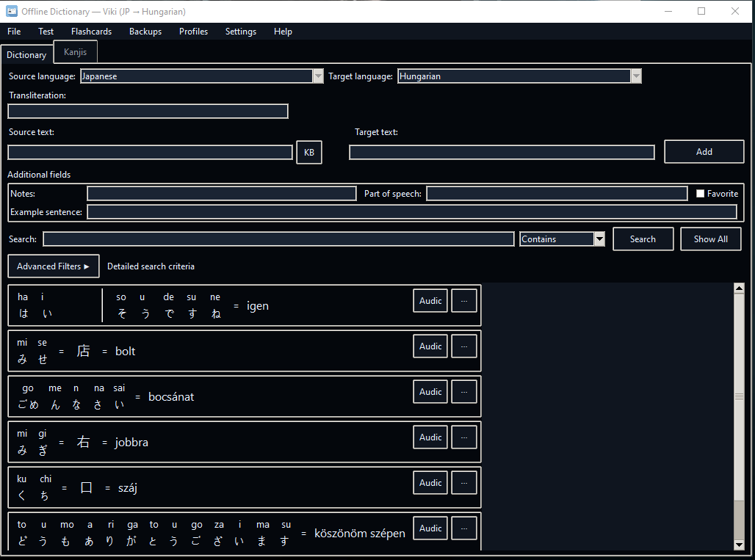Click the word jobbra

131,443
